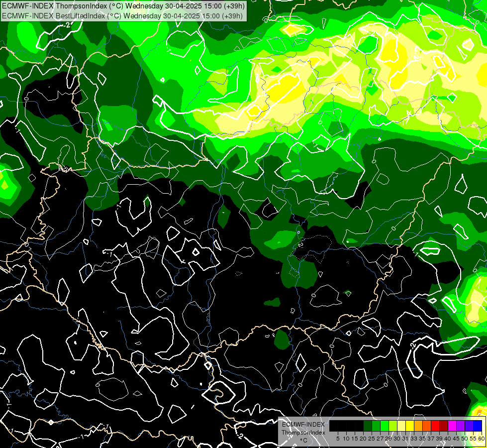Click the BestLiftedIndex title line at top
The image size is (487, 448).
pyautogui.click(x=122, y=15)
